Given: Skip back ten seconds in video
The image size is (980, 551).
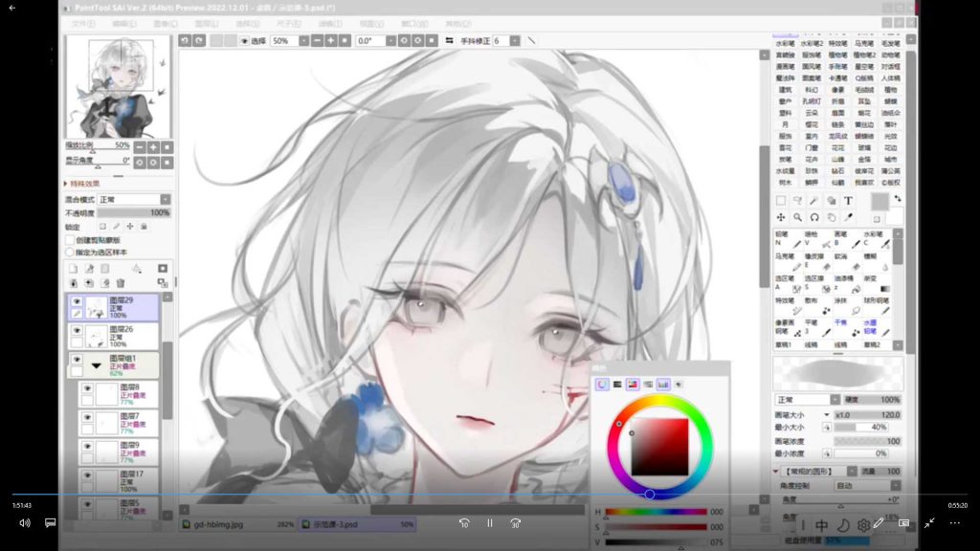Looking at the screenshot, I should (x=464, y=523).
